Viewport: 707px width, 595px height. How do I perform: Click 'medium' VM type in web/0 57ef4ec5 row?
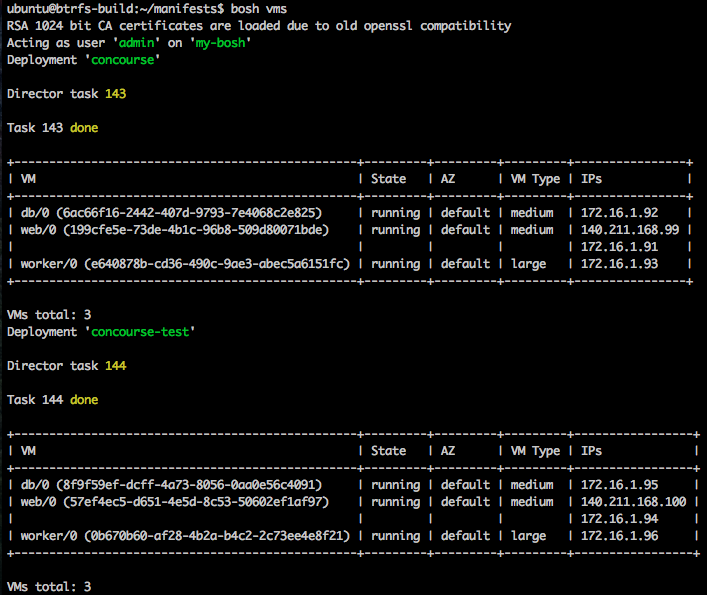click(532, 502)
